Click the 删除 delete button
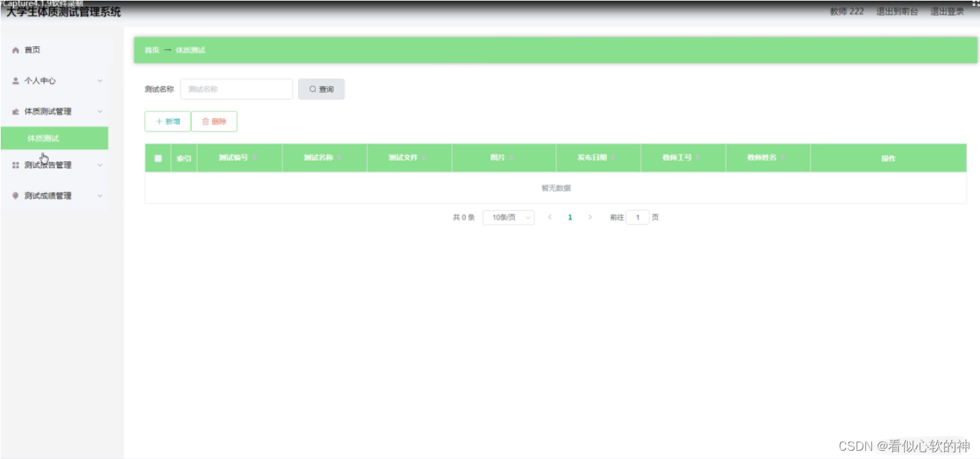This screenshot has width=980, height=459. point(214,122)
